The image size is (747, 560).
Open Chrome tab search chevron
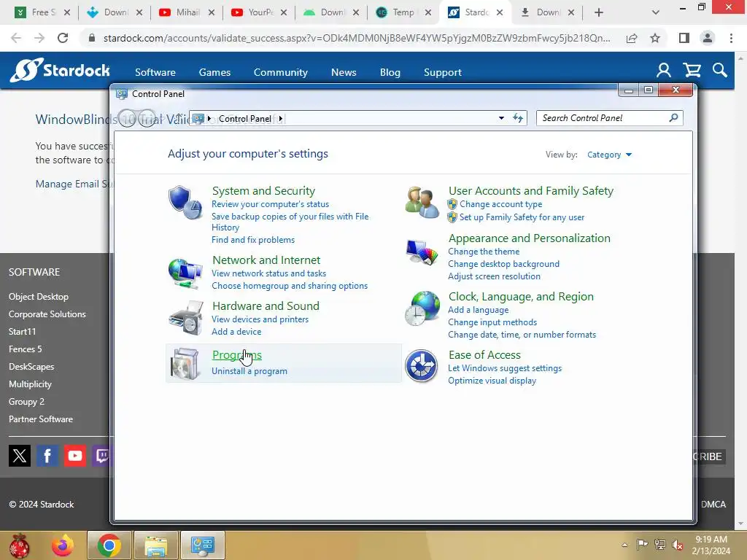(656, 12)
